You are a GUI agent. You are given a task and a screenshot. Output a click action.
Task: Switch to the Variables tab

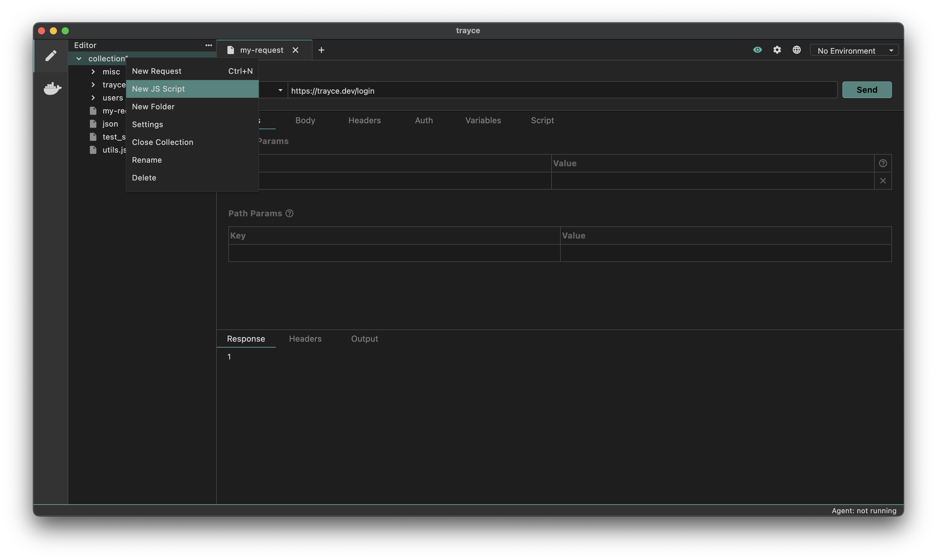(483, 120)
